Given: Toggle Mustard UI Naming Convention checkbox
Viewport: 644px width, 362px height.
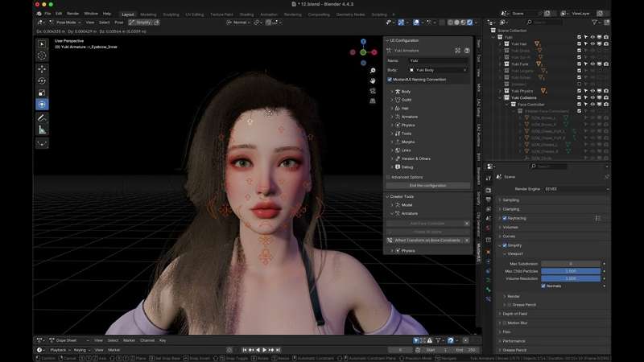Looking at the screenshot, I should 390,80.
